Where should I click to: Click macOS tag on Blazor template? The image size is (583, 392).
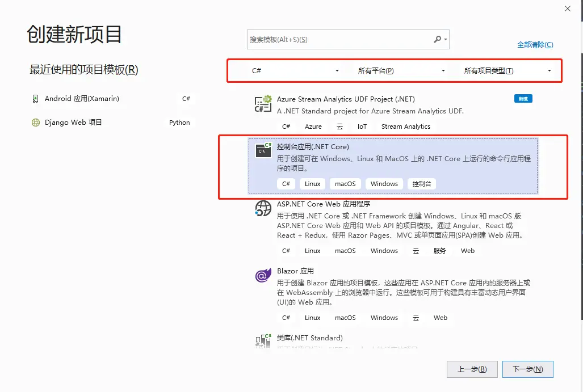tap(345, 318)
